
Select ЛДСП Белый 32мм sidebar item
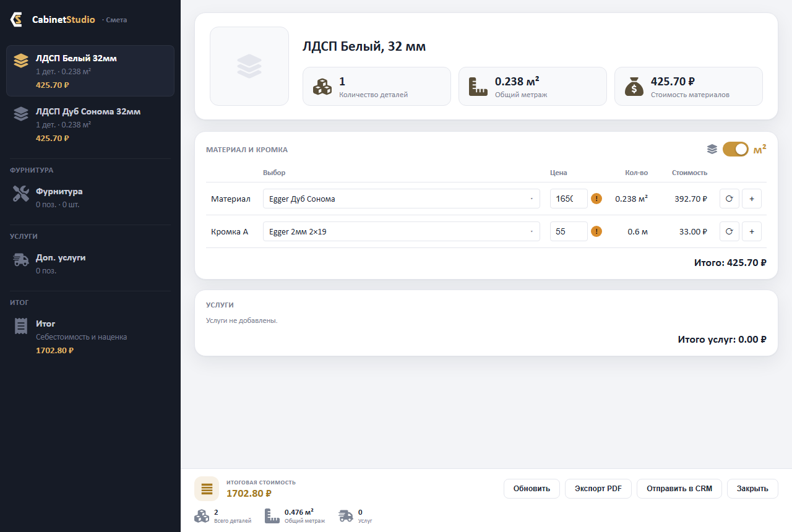[90, 71]
